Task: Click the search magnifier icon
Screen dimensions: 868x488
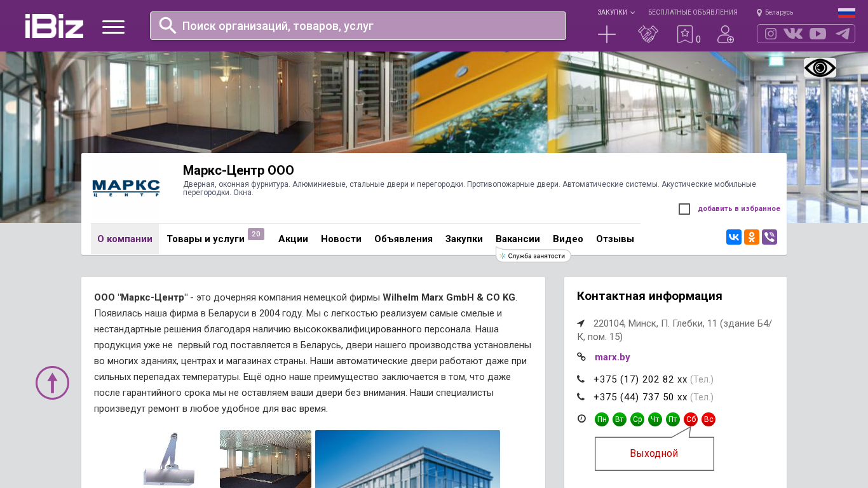Action: 168,25
